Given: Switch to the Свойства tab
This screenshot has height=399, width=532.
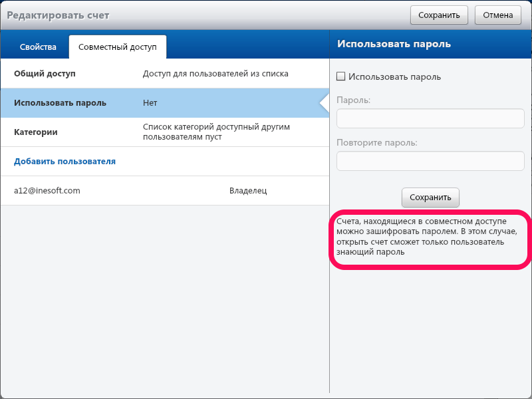Looking at the screenshot, I should [38, 47].
